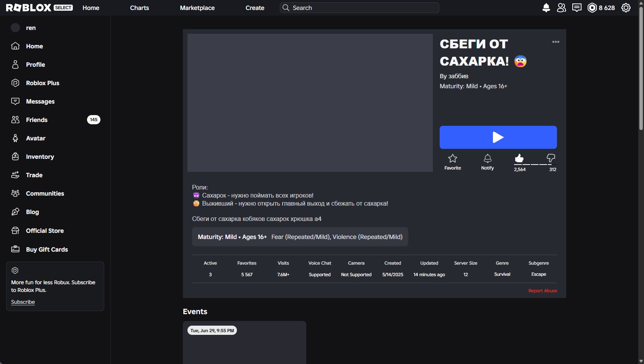Click the user avatar circle beside ren
Image resolution: width=644 pixels, height=364 pixels.
click(x=15, y=28)
